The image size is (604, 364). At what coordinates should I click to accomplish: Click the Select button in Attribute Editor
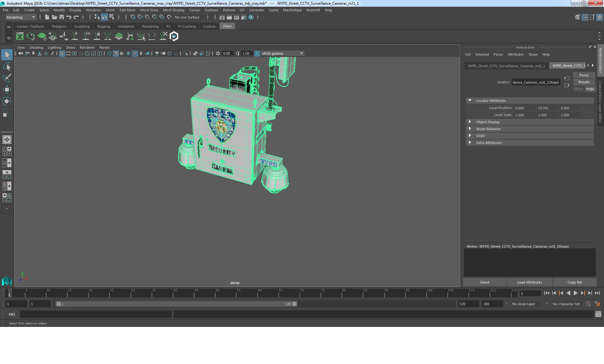point(484,282)
